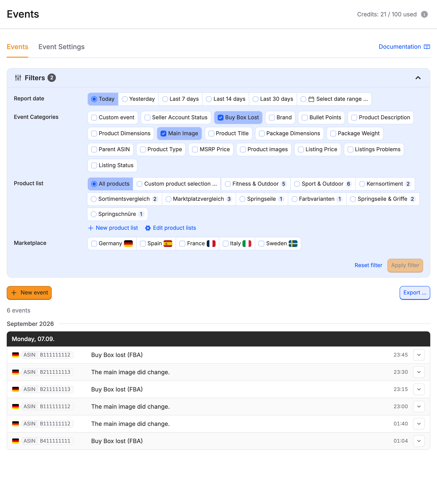Check the Seller Account Status category
The image size is (437, 504).
[176, 117]
